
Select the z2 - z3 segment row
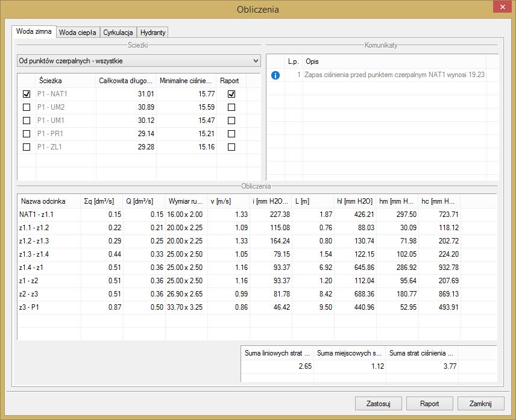(257, 293)
